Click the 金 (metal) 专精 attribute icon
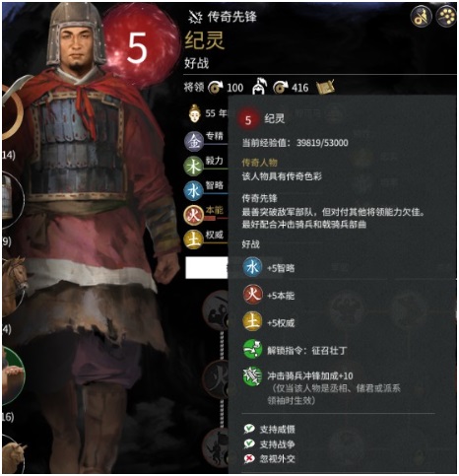The width and height of the screenshot is (459, 476). [194, 142]
